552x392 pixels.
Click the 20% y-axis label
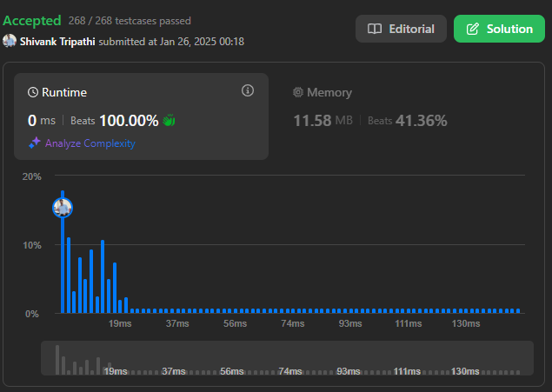(32, 176)
